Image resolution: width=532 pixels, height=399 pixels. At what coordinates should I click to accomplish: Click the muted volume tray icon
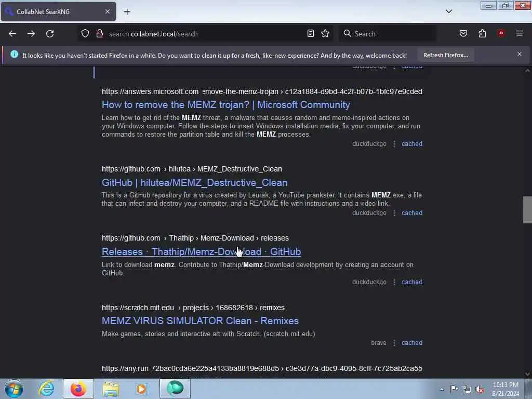480,390
